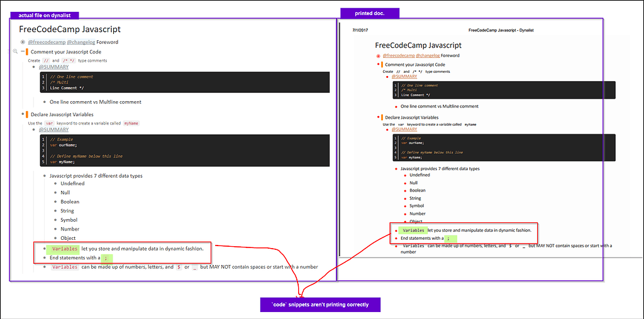Click the '// One line comment' code block in printed doc

(x=504, y=90)
